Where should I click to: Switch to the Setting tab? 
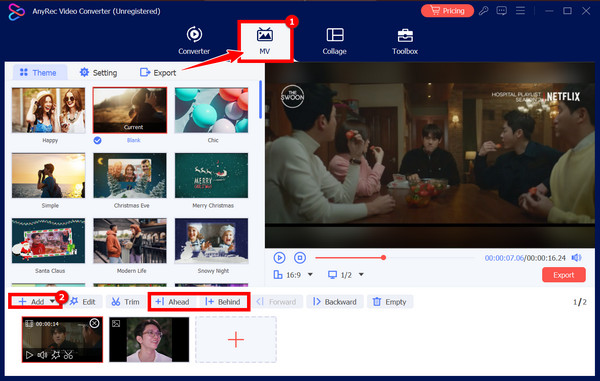pyautogui.click(x=98, y=72)
